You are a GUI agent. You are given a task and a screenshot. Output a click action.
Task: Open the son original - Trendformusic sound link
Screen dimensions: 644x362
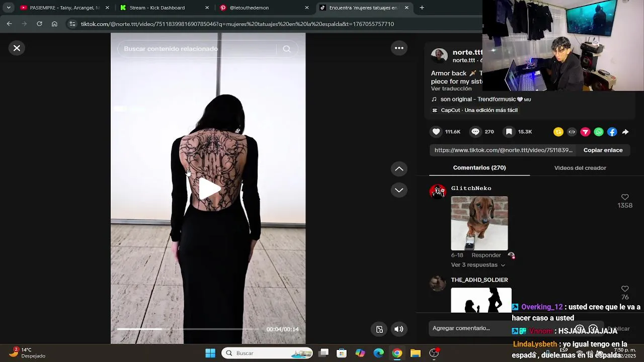pyautogui.click(x=481, y=100)
